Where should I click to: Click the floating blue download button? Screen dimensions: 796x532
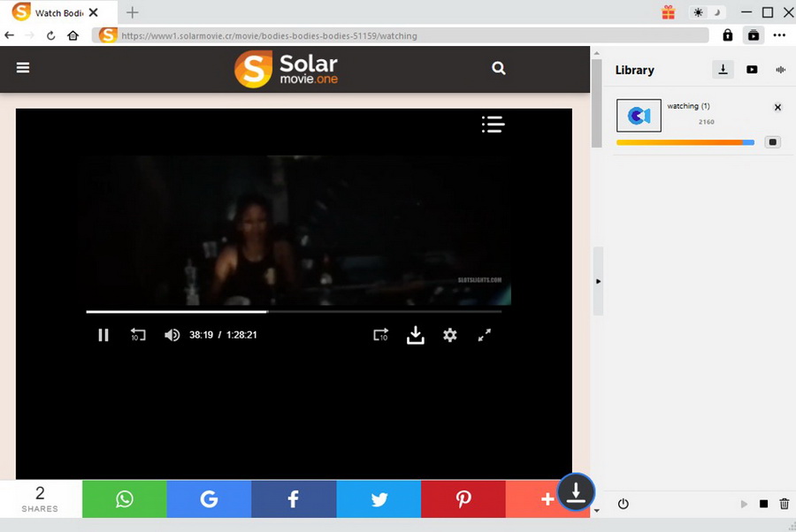[576, 492]
